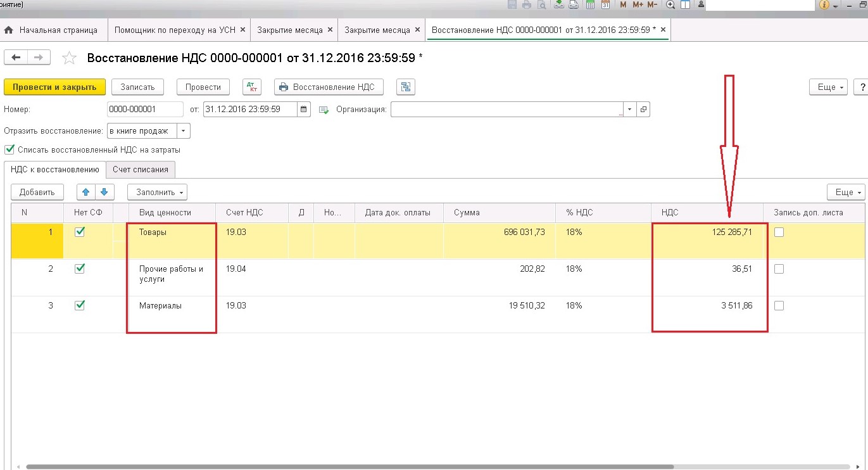
Task: Expand the Организация dropdown list
Action: [x=630, y=110]
